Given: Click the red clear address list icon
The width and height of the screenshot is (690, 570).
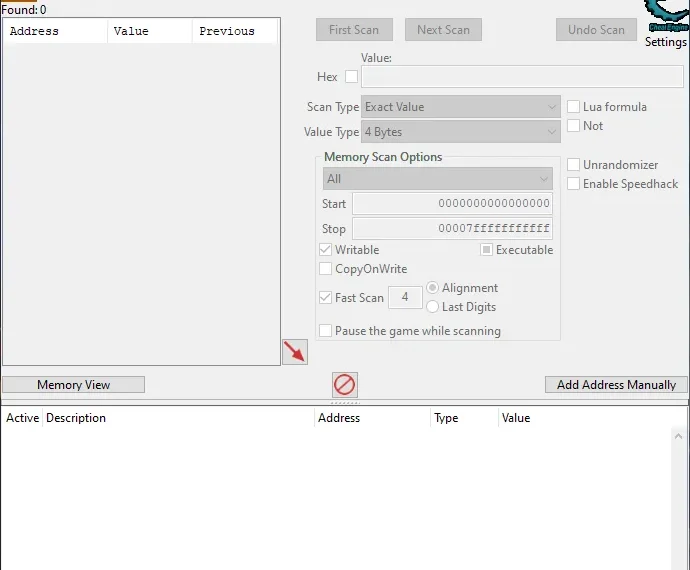Looking at the screenshot, I should pos(345,384).
